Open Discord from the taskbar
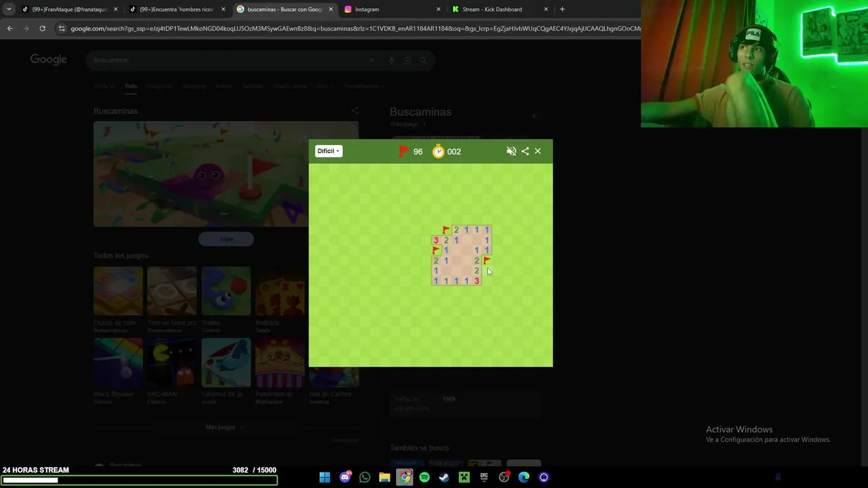The height and width of the screenshot is (488, 868). (x=345, y=477)
